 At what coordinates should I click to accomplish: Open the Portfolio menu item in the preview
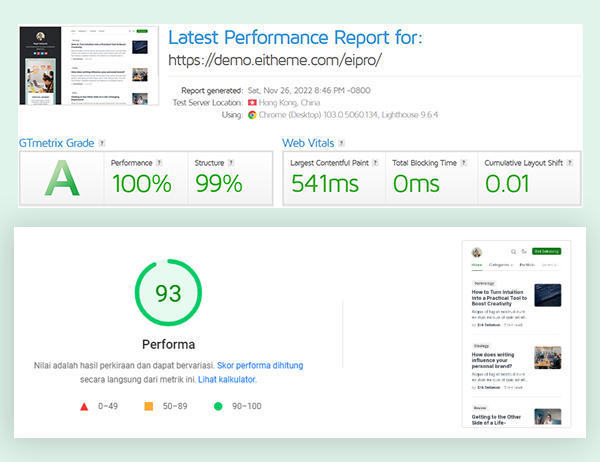coord(527,266)
